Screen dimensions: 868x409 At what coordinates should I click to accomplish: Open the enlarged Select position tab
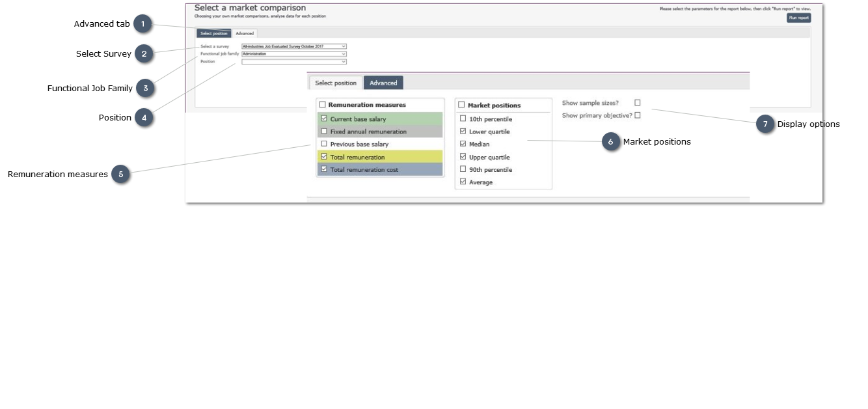336,83
